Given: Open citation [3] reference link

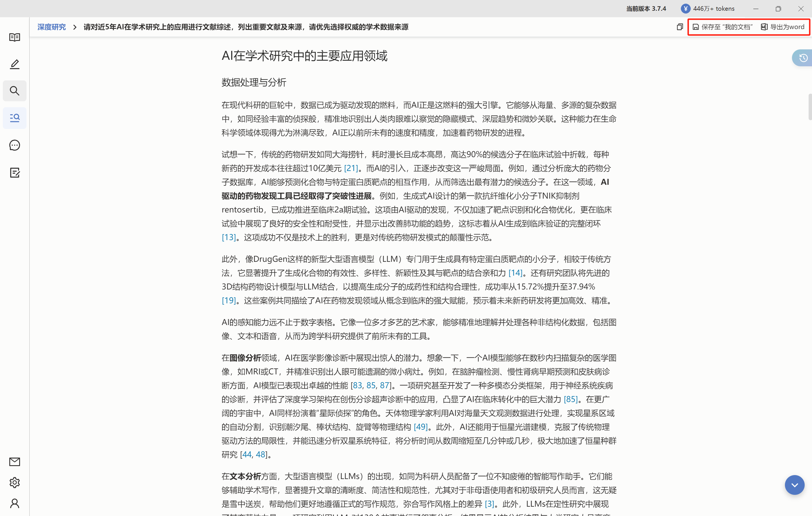Looking at the screenshot, I should [x=489, y=504].
